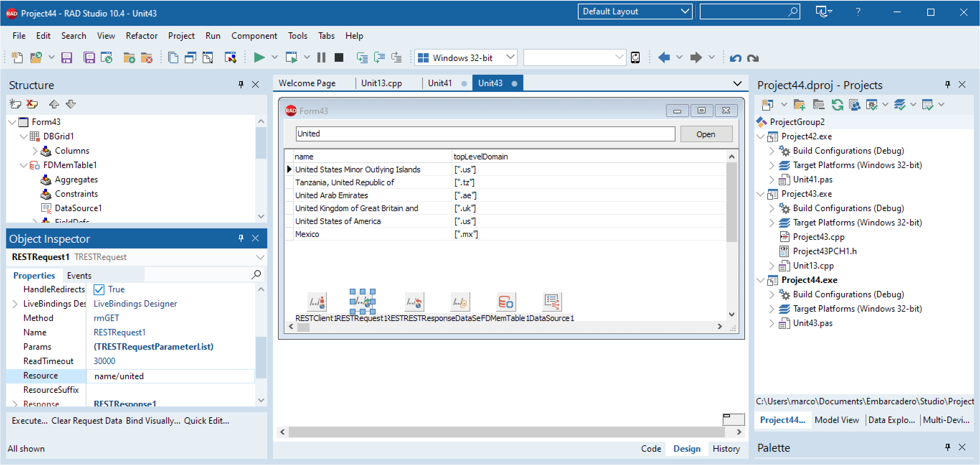Viewport: 980px width, 465px height.
Task: Switch to the Unit13.cpp tab
Action: 382,83
